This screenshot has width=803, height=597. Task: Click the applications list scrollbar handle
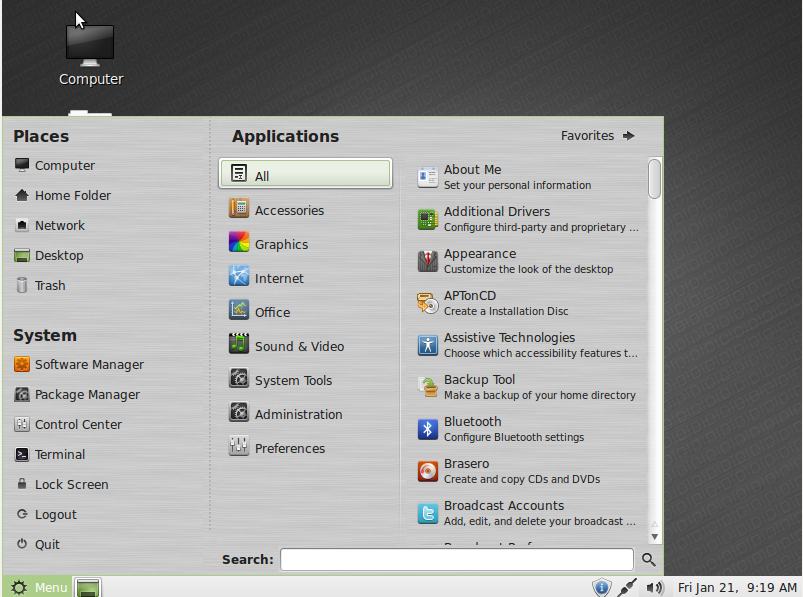click(x=654, y=179)
